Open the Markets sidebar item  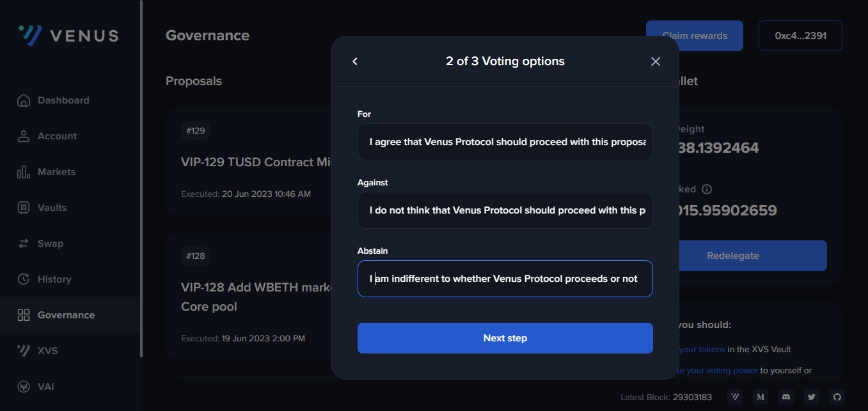[x=56, y=172]
